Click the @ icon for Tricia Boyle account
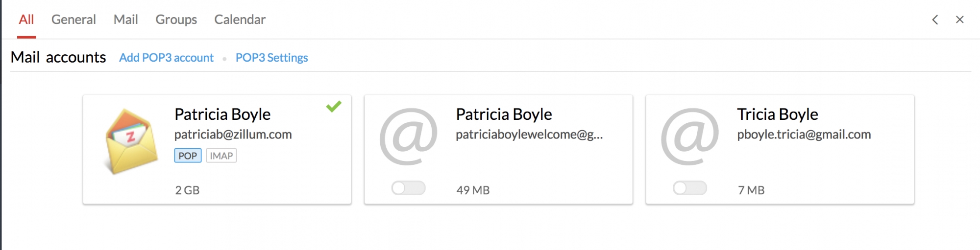This screenshot has width=980, height=250. [689, 136]
